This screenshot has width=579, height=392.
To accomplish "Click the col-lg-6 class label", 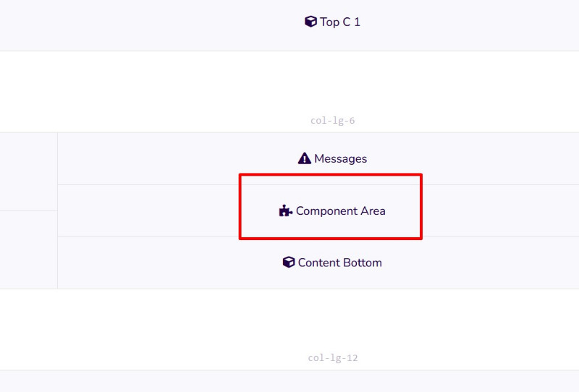I will 332,121.
